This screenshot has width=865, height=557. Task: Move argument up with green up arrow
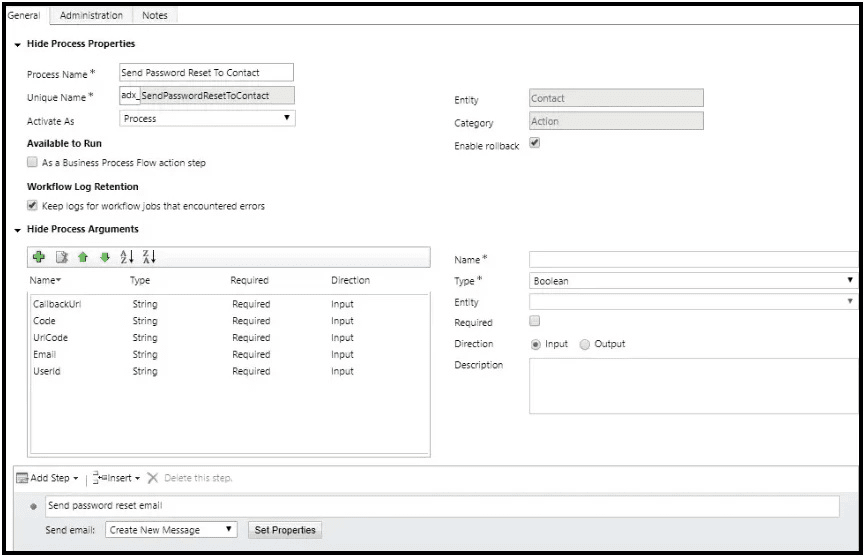point(83,257)
